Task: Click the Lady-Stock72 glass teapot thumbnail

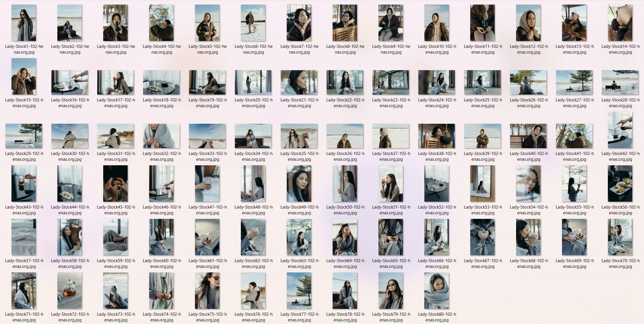Action: [70, 290]
